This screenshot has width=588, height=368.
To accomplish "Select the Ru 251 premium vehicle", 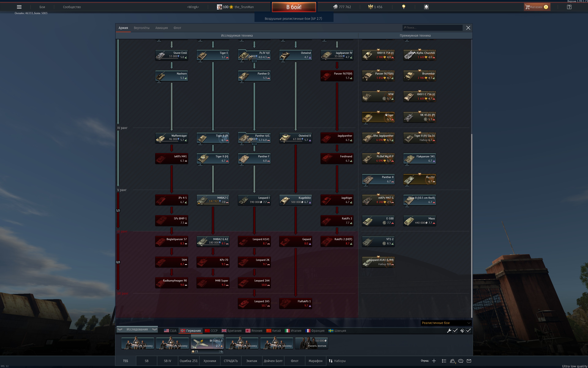I will click(419, 179).
